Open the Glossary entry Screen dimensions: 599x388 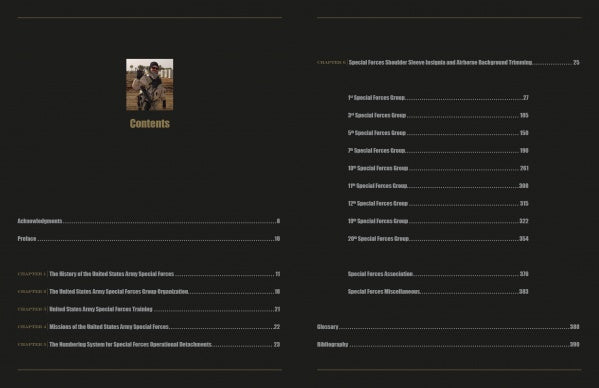tap(448, 327)
